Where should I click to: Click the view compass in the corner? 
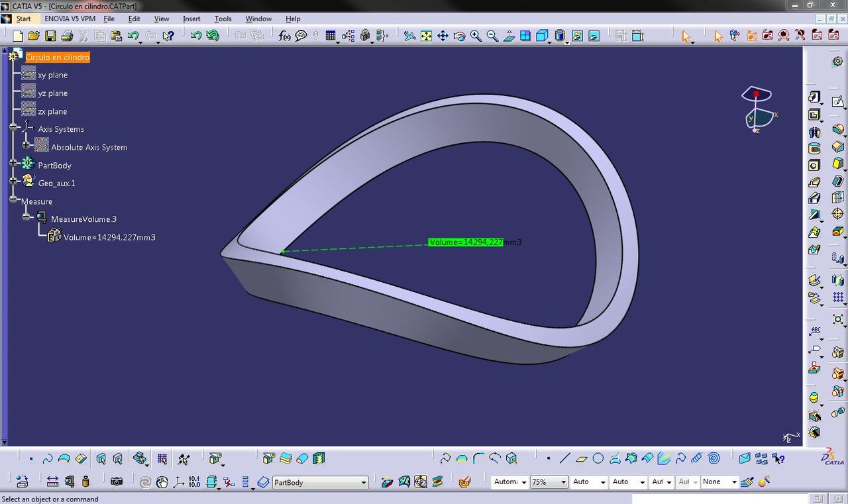pyautogui.click(x=758, y=109)
